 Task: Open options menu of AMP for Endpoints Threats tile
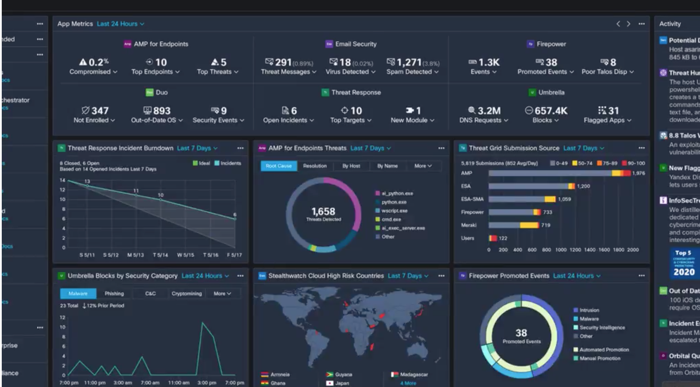441,148
